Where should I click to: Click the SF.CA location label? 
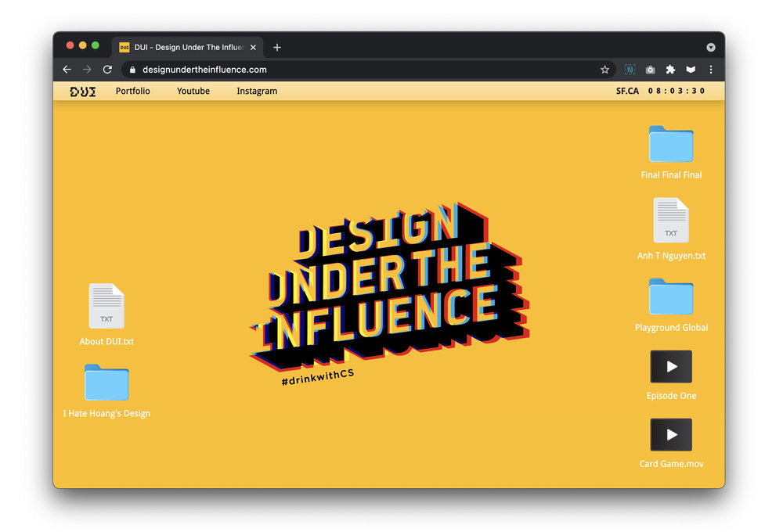(627, 91)
